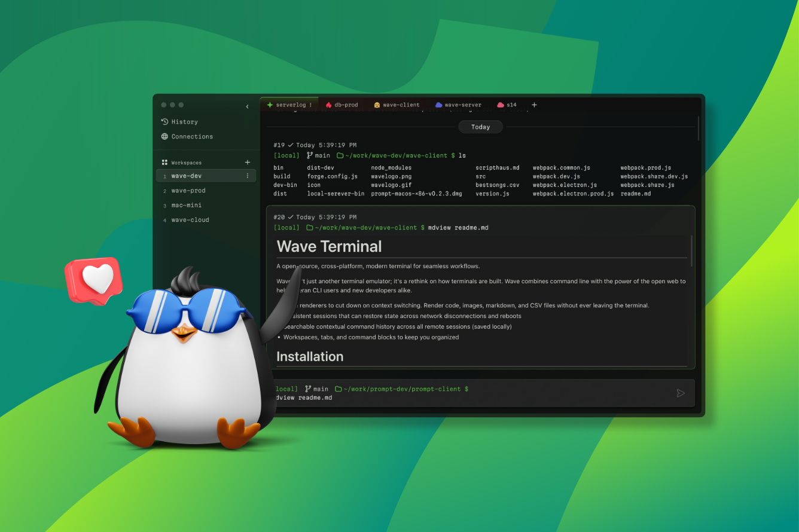Add a new workspace with plus icon
Screen dimensions: 799x532
[x=248, y=163]
